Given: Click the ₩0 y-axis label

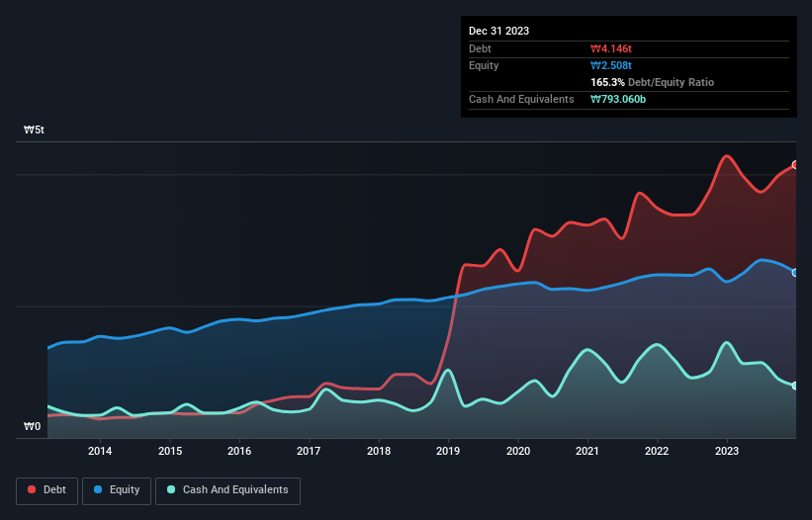Looking at the screenshot, I should (x=32, y=426).
